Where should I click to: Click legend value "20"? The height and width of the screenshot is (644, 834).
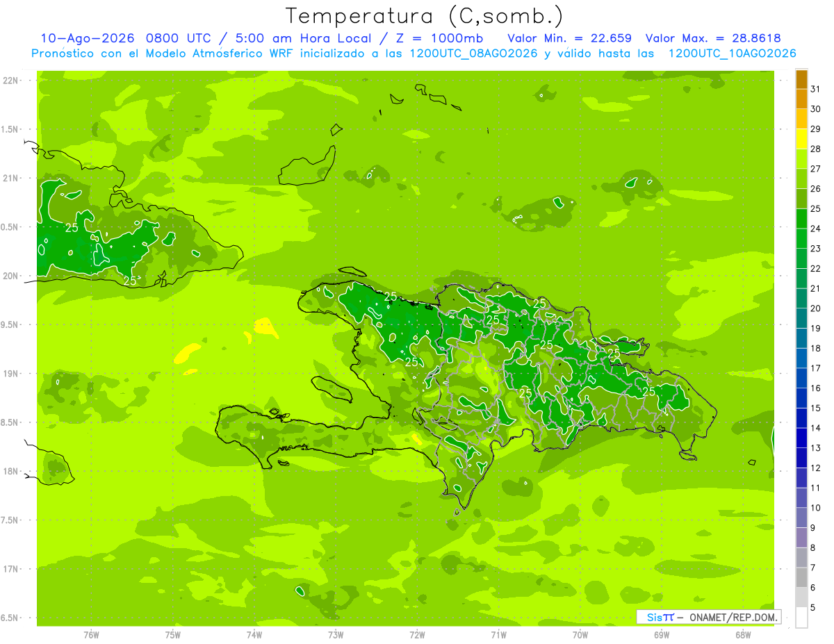coord(815,308)
